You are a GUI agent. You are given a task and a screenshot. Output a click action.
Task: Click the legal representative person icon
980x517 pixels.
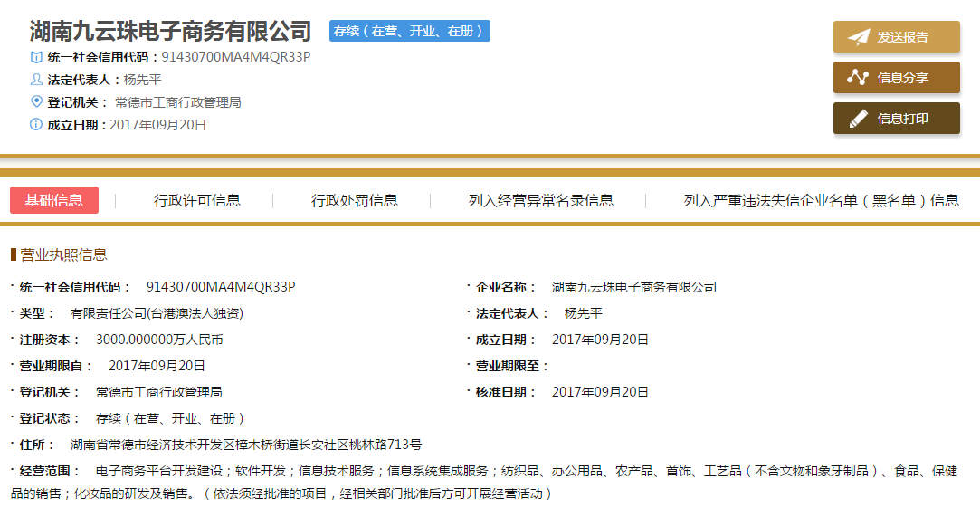pos(36,80)
